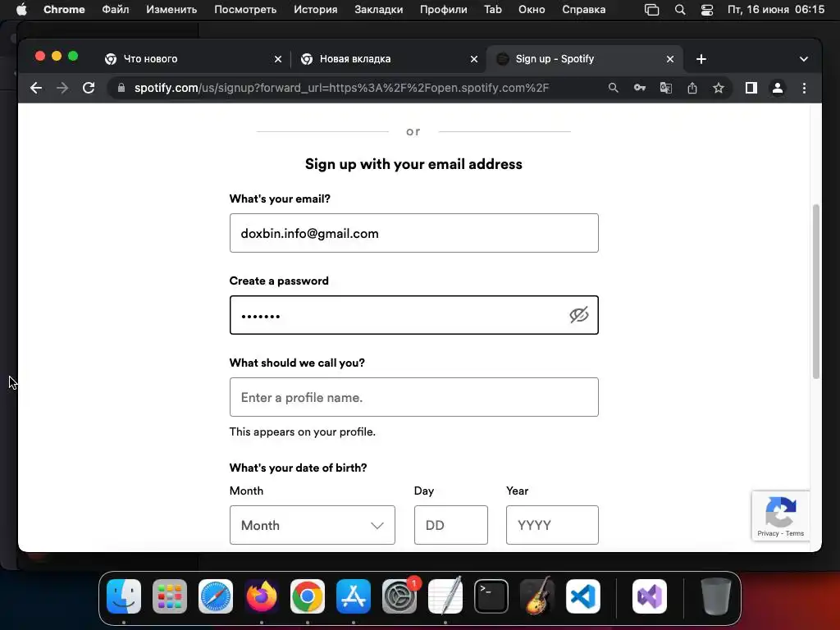Open System Settings from the Dock
The image size is (840, 630).
click(x=399, y=596)
